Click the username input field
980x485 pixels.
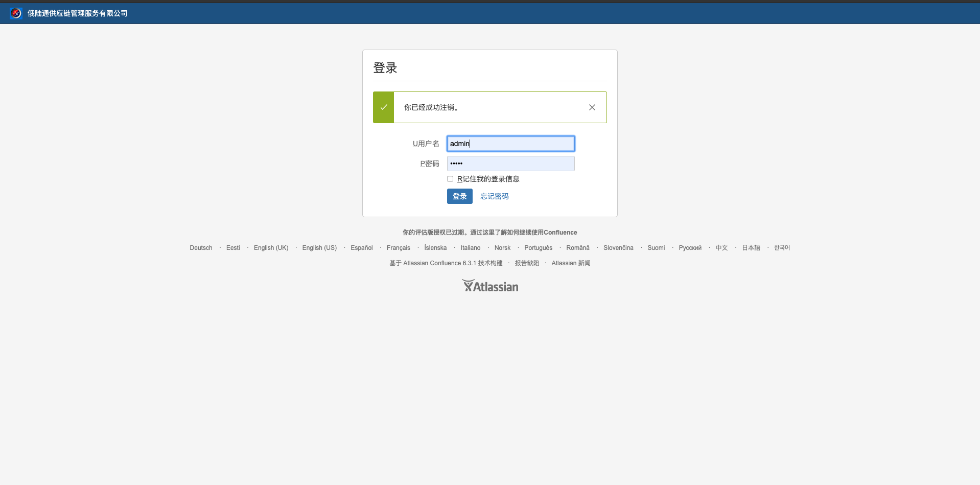[x=510, y=144]
